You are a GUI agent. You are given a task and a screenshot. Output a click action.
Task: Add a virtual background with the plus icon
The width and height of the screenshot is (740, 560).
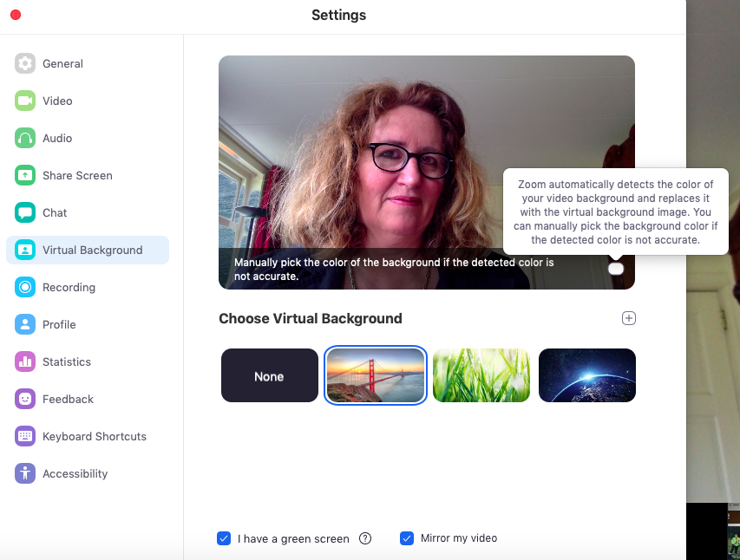tap(629, 318)
